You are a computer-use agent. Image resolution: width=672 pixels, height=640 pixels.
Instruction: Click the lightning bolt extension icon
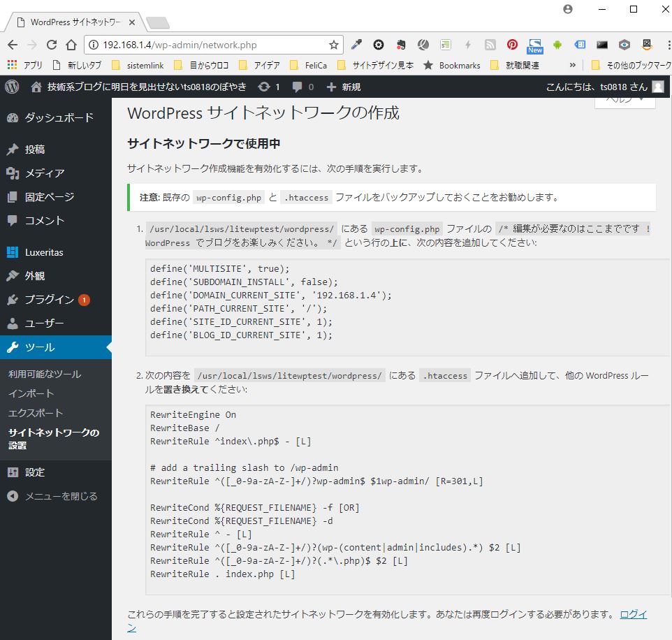pyautogui.click(x=467, y=45)
